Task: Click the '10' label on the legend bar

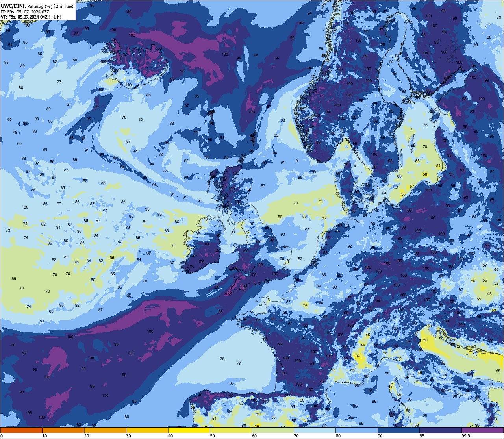Action: point(44,436)
